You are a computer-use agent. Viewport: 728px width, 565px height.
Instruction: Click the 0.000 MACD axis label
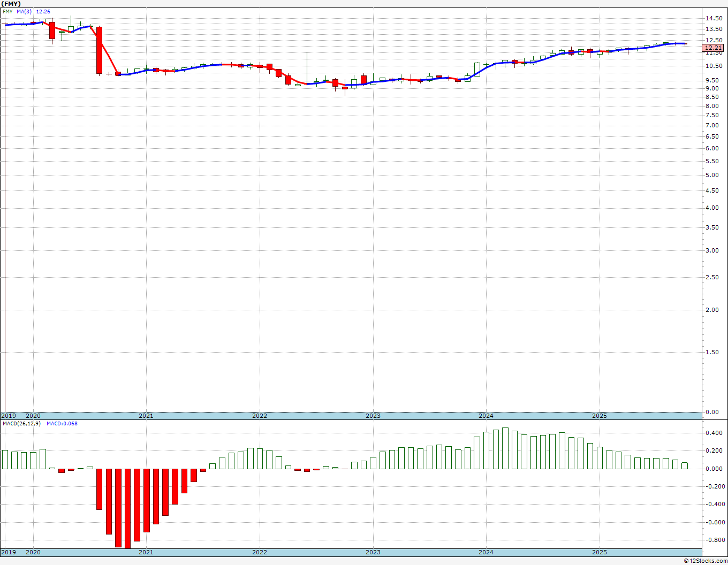coord(714,469)
